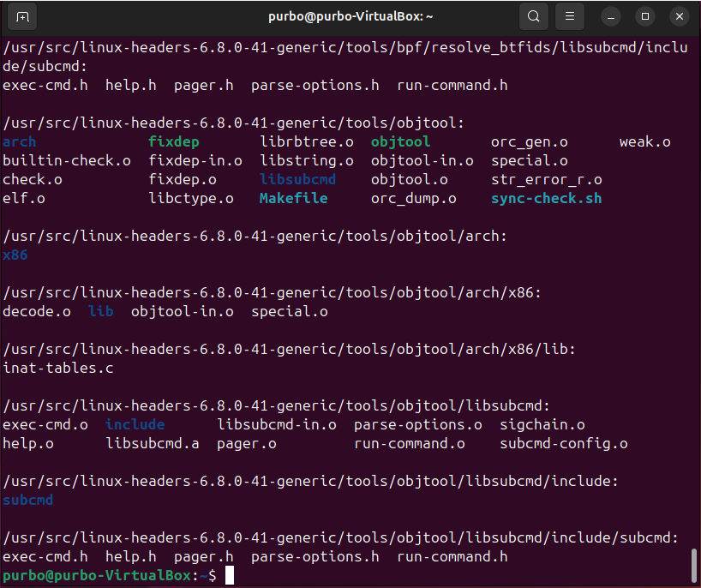This screenshot has height=588, width=701.
Task: Click the subcmd-config.o file name
Action: [564, 443]
